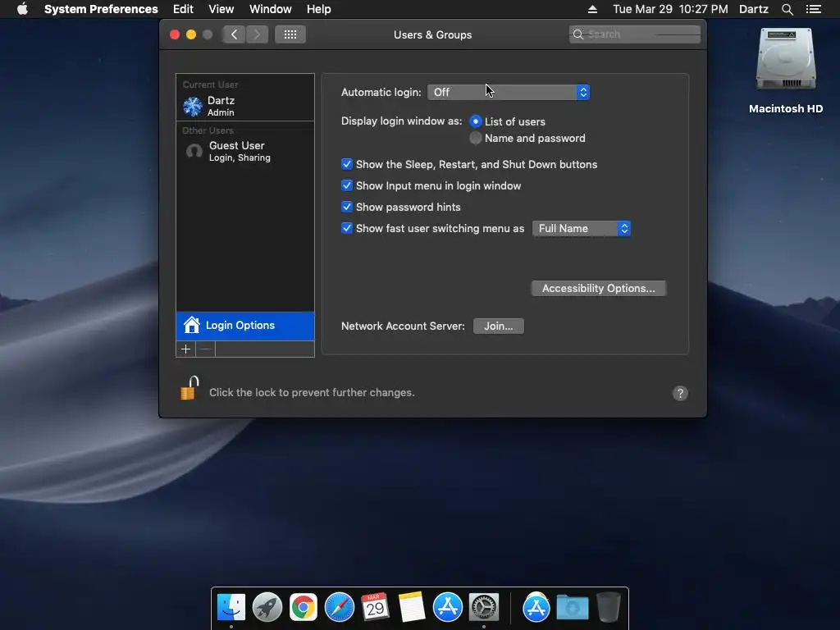Open the Help question mark button
This screenshot has width=840, height=630.
[680, 393]
